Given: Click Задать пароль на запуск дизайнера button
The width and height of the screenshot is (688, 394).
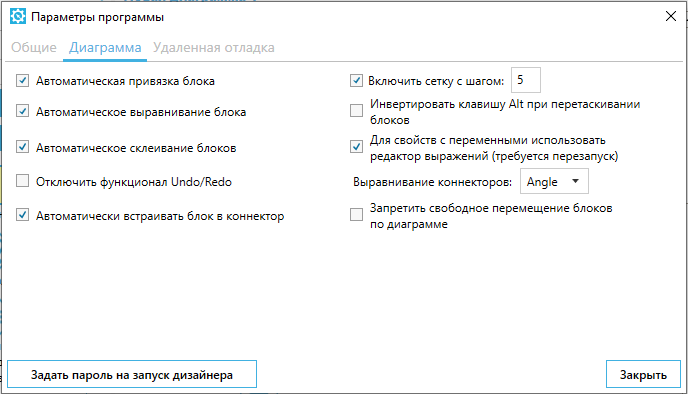Looking at the screenshot, I should coord(132,374).
